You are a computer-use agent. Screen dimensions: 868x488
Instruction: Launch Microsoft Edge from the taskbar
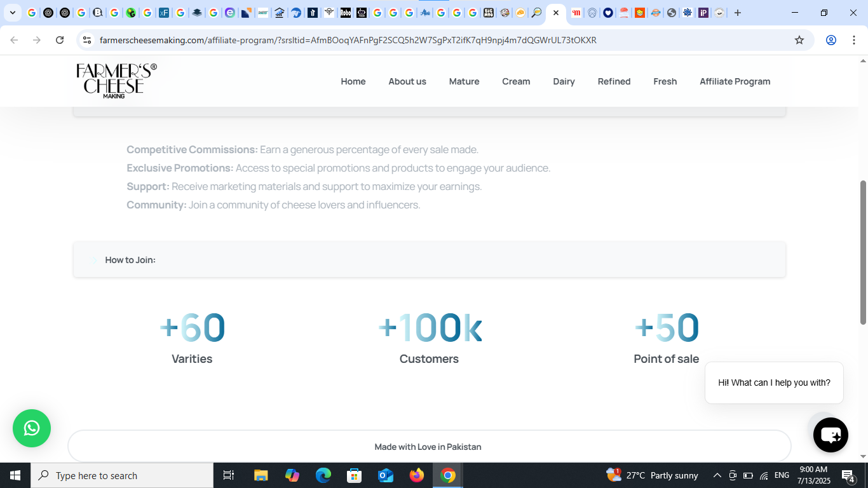323,475
